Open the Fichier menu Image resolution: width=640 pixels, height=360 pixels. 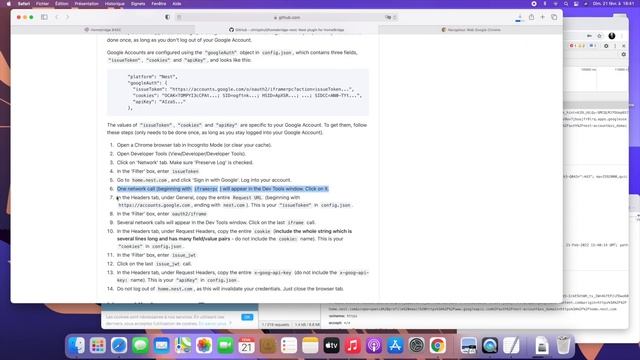pyautogui.click(x=42, y=4)
